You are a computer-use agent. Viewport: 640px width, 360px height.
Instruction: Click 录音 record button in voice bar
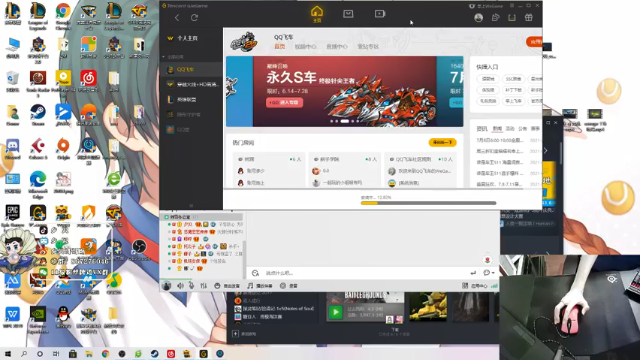pyautogui.click(x=289, y=286)
